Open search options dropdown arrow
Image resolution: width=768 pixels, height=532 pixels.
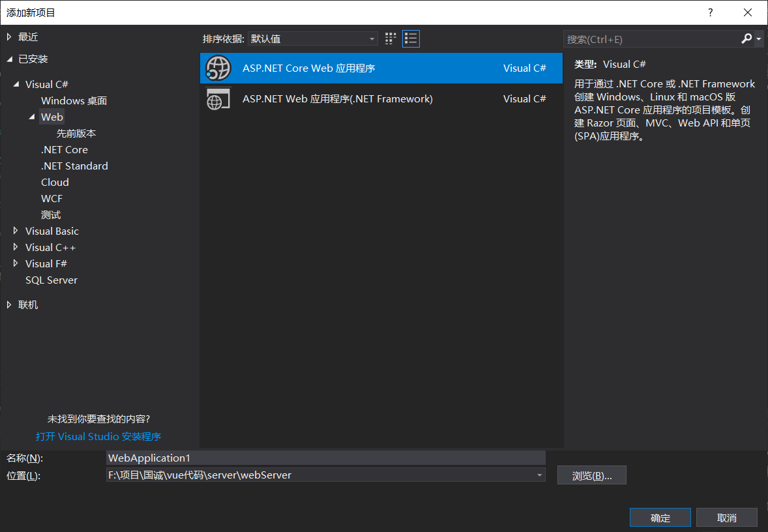(x=759, y=38)
